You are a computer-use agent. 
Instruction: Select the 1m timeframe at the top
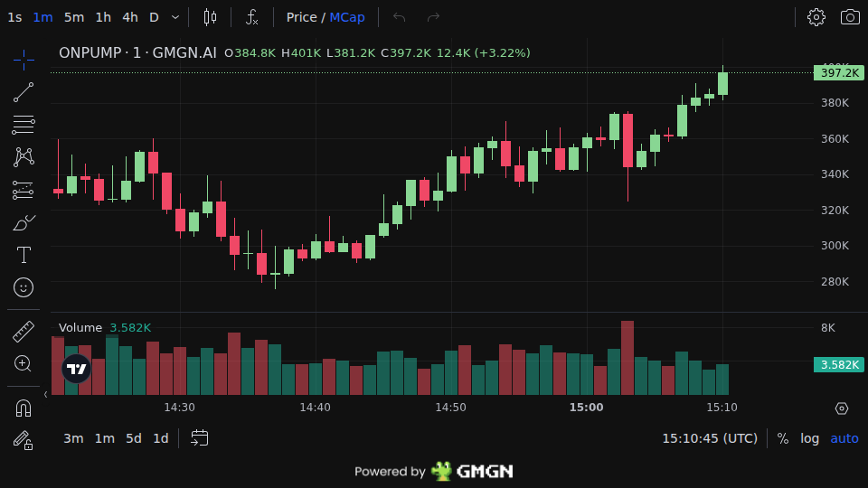(42, 17)
